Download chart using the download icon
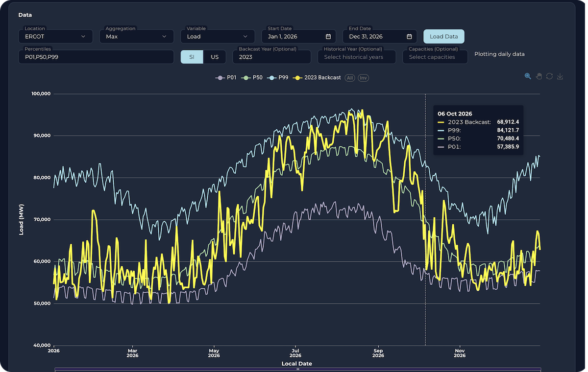 point(560,76)
